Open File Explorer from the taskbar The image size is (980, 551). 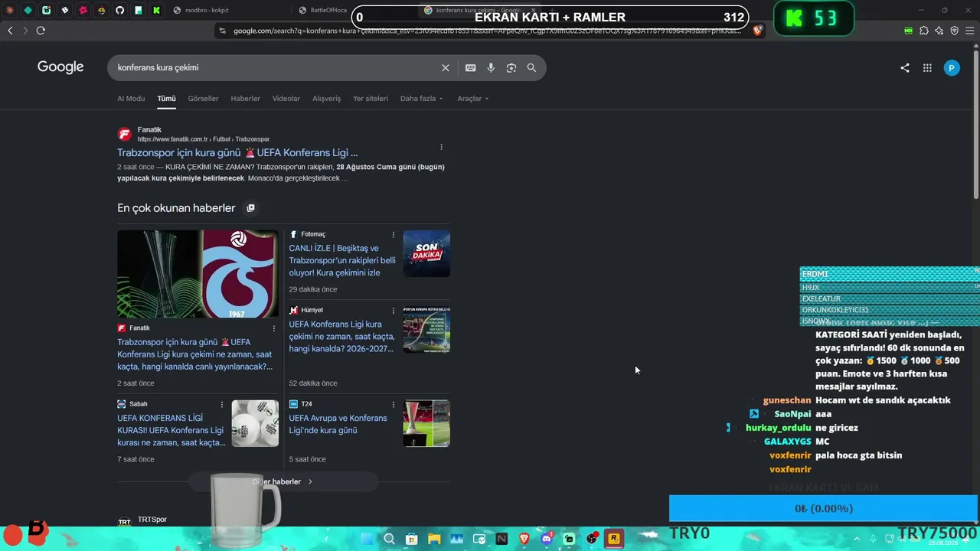click(434, 539)
